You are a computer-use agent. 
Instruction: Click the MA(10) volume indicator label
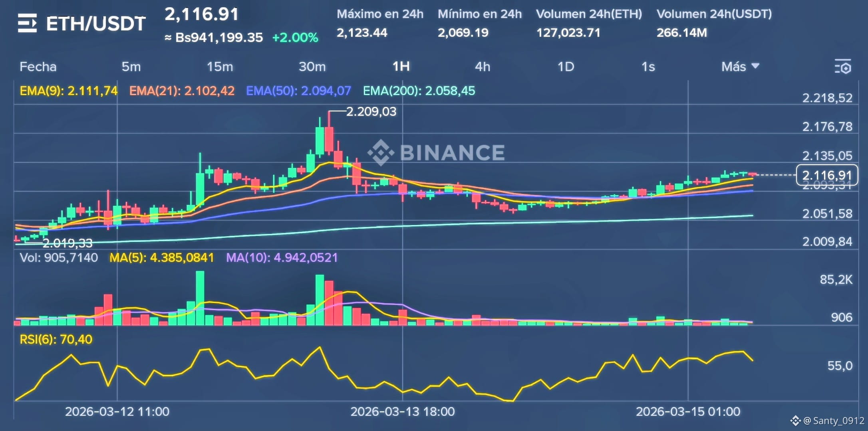click(282, 258)
